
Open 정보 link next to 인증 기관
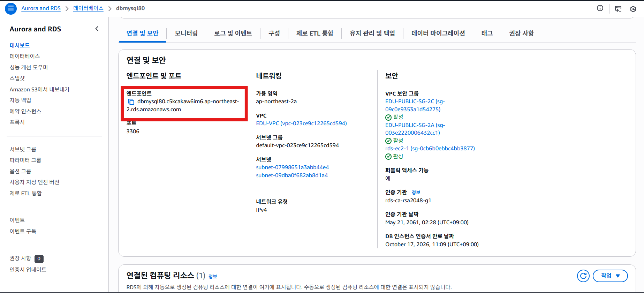416,193
